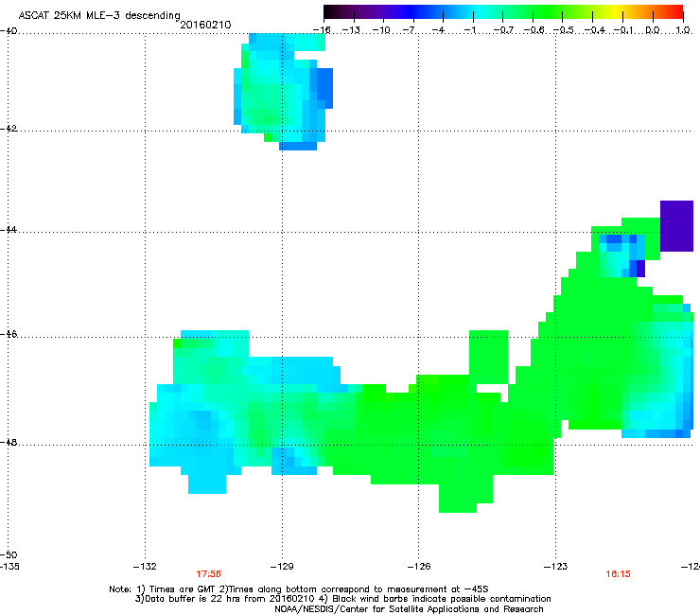Click the -1 color scale label
Screen dimensions: 700x615
471,30
